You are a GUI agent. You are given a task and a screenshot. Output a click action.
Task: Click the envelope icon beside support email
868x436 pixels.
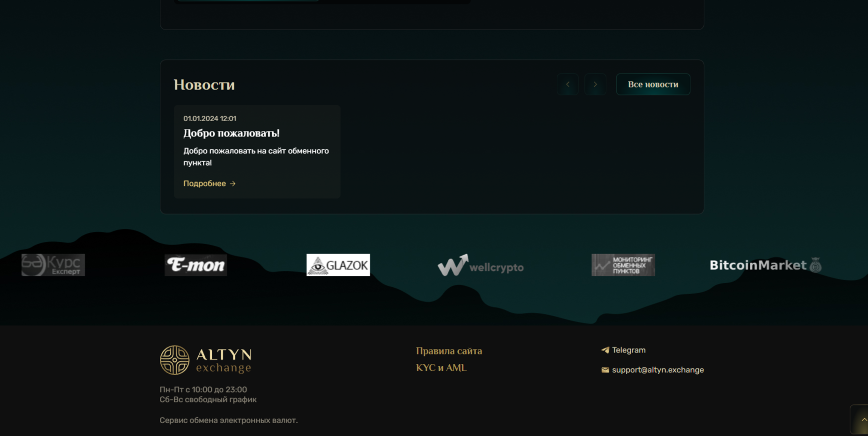605,370
